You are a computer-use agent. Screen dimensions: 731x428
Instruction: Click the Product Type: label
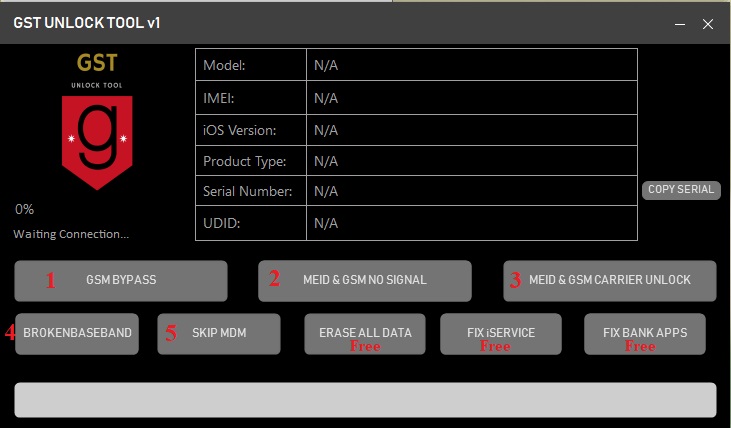(244, 161)
